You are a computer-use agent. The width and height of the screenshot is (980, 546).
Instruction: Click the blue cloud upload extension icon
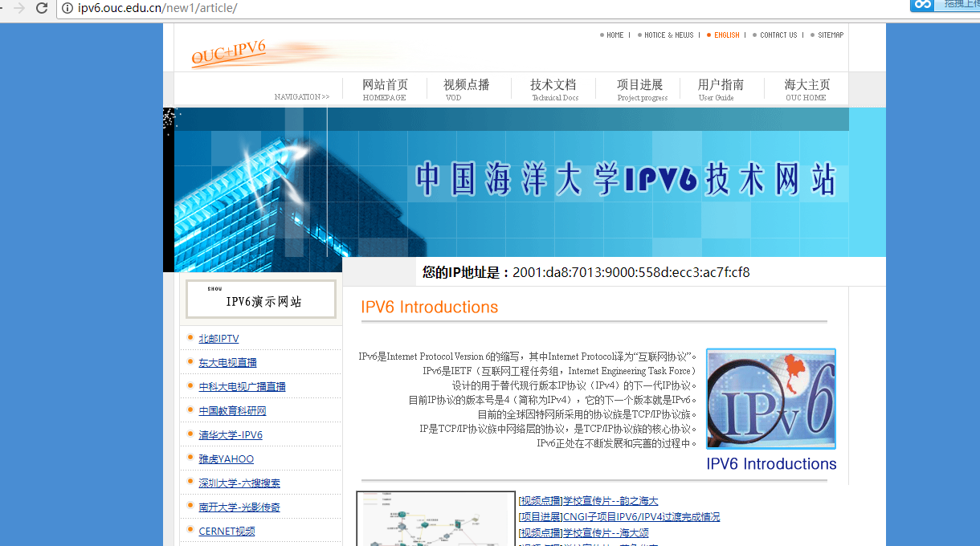point(921,5)
